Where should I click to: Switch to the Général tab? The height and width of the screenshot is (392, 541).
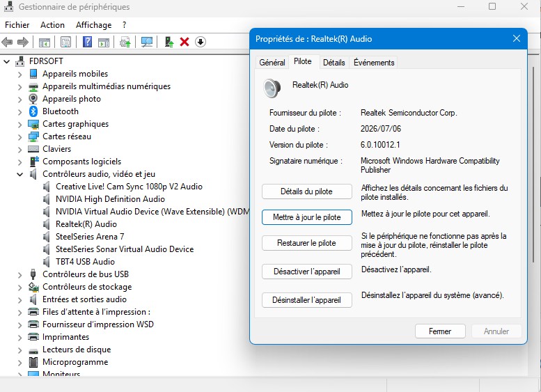[272, 63]
